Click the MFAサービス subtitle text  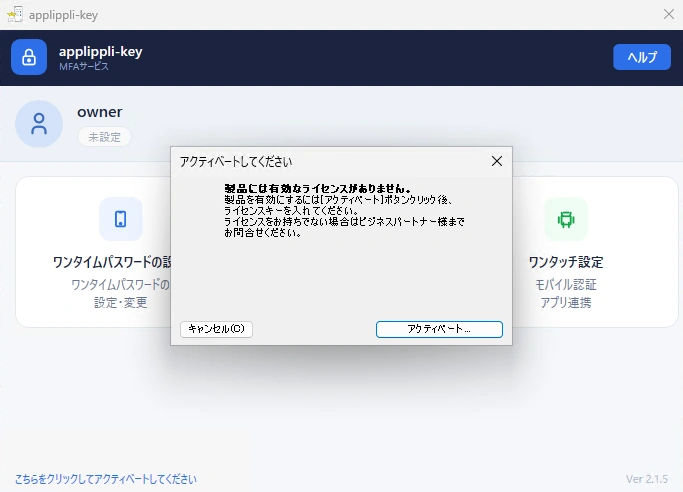click(84, 67)
